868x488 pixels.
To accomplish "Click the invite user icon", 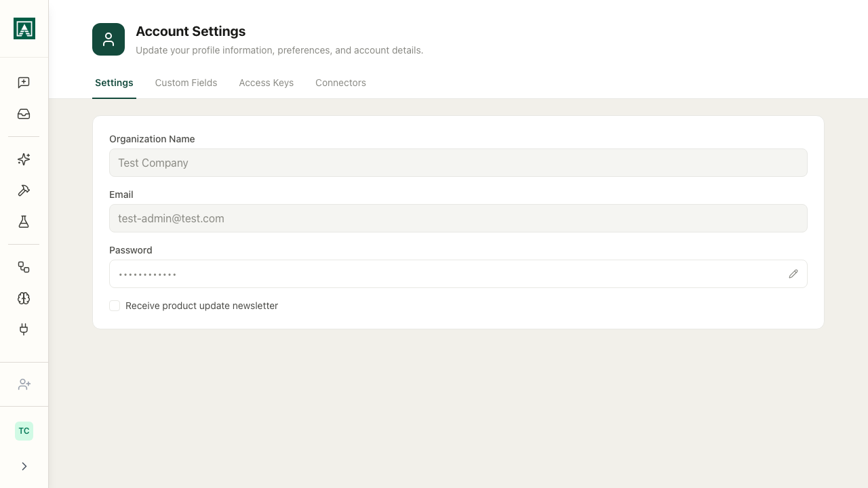I will [24, 384].
